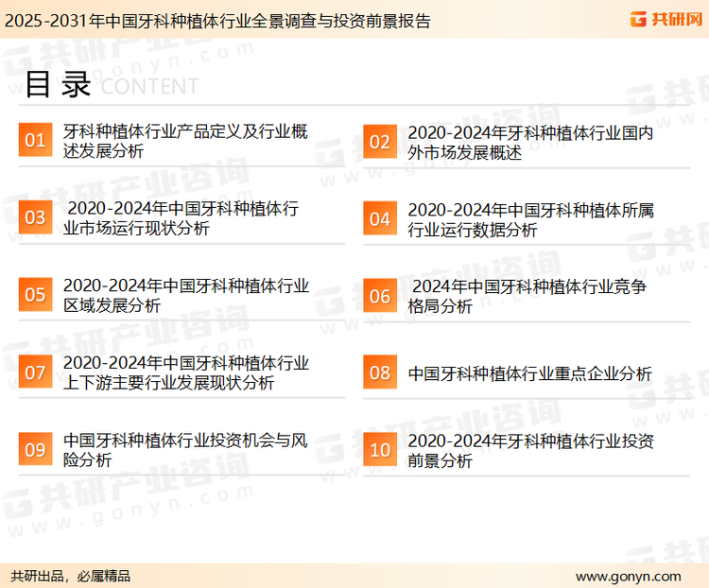Click the orange 04 number badge
709x588 pixels.
click(380, 218)
